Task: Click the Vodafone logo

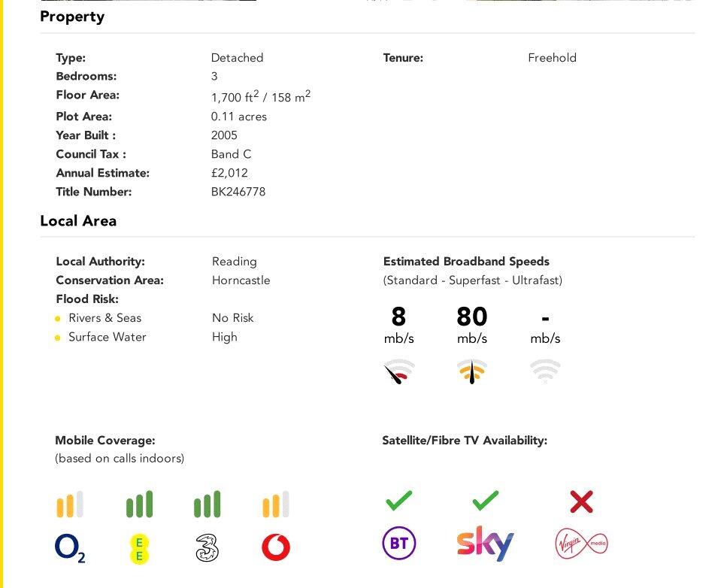Action: click(x=276, y=547)
